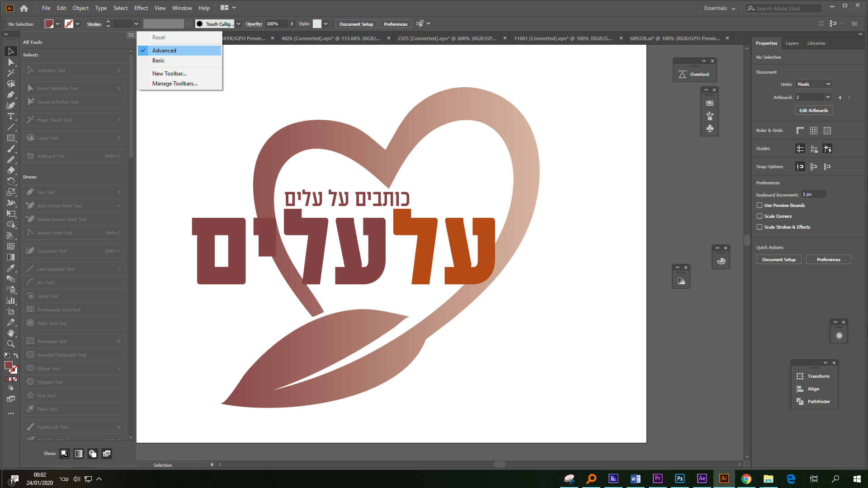
Task: Switch to the Layers tab
Action: coord(792,43)
